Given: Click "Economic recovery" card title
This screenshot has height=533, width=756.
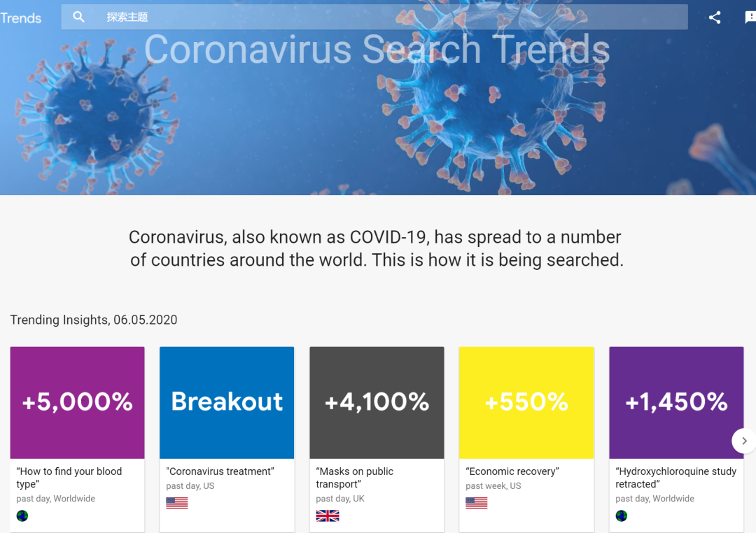Looking at the screenshot, I should point(512,471).
